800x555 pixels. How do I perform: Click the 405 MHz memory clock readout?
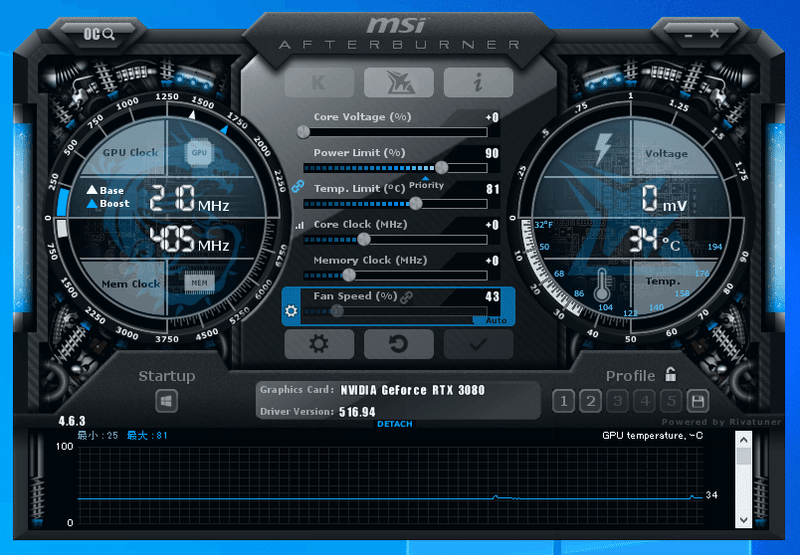[x=189, y=239]
